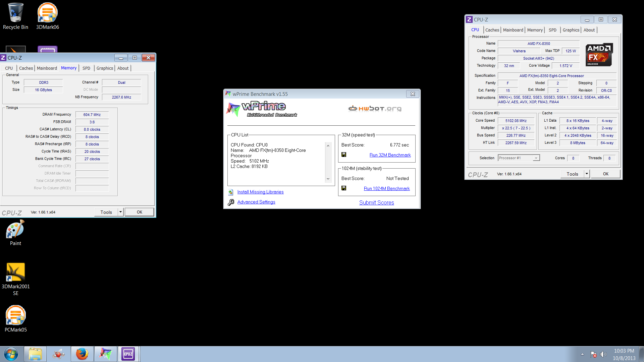Switch to CPU-Z taskbar button
Screen dimensions: 644x362
point(128,354)
